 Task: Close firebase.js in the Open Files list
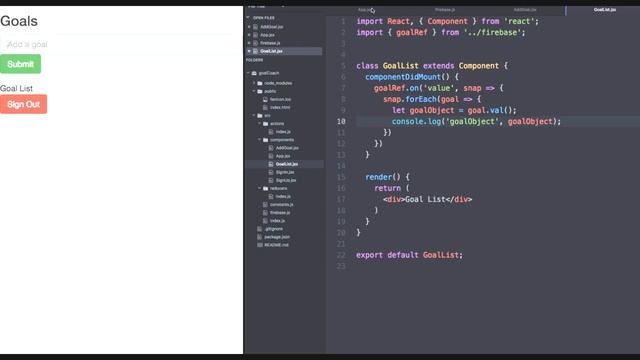pyautogui.click(x=249, y=43)
